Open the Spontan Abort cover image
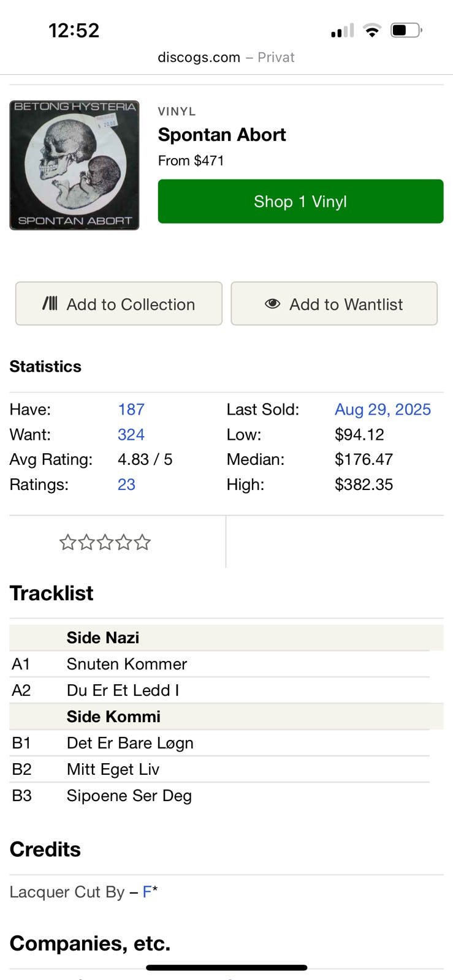Viewport: 453px width, 980px height. 74,165
